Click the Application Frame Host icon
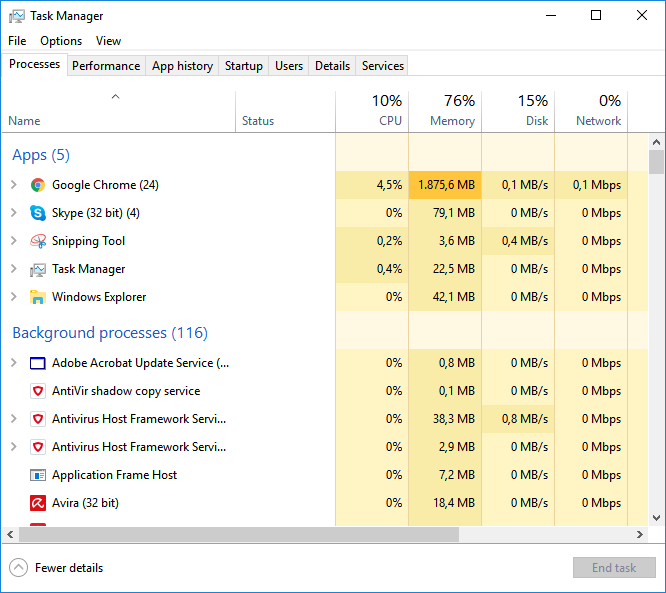The height and width of the screenshot is (593, 666). [x=38, y=475]
